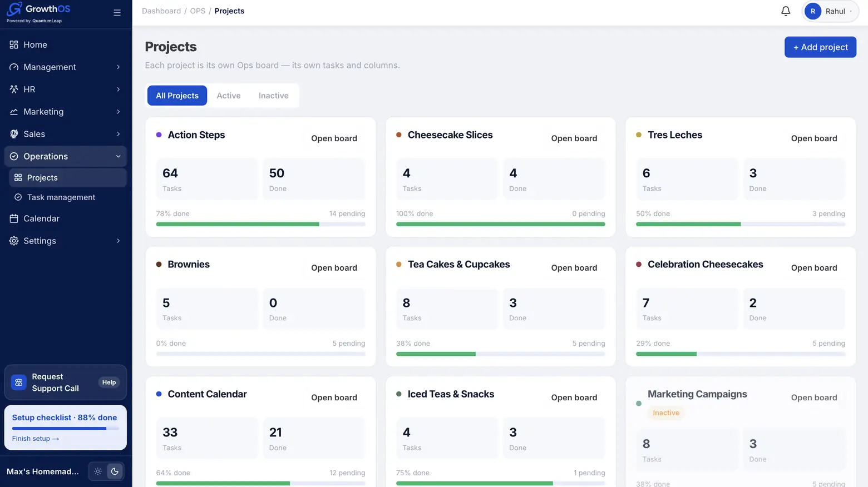The height and width of the screenshot is (487, 868).
Task: Open board for Celebration Cheesecakes
Action: tap(814, 268)
